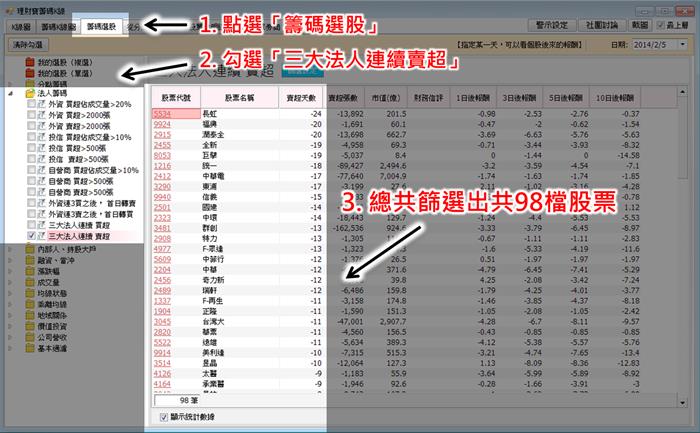The image size is (700, 433).
Task: Check 外資 買超>2000張 filter
Action: 31,115
